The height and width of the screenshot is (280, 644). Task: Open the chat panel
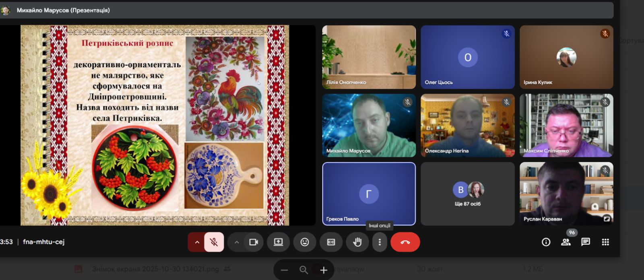coord(586,242)
